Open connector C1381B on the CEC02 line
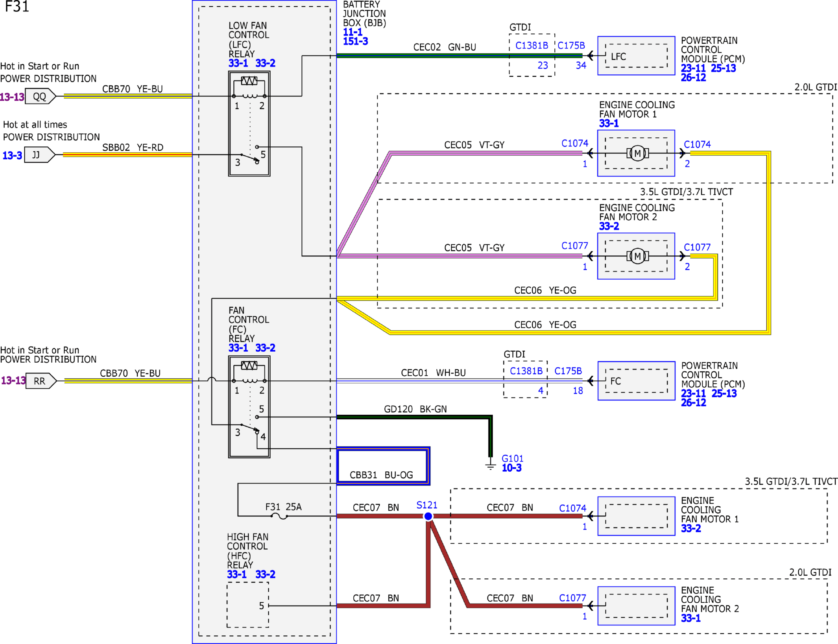The width and height of the screenshot is (838, 644). pos(532,46)
